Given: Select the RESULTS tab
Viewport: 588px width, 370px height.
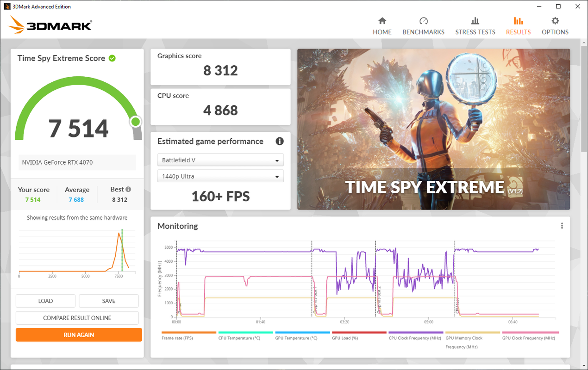Looking at the screenshot, I should coord(518,26).
